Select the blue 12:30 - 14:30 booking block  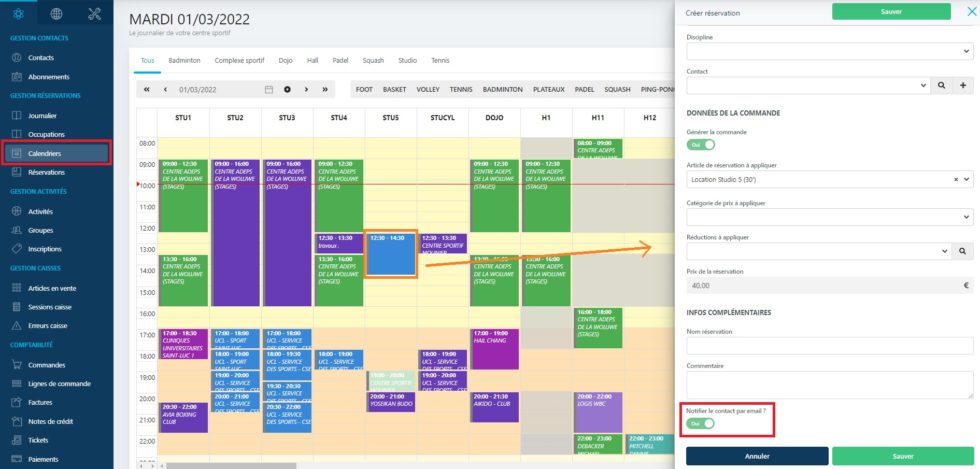pyautogui.click(x=391, y=253)
